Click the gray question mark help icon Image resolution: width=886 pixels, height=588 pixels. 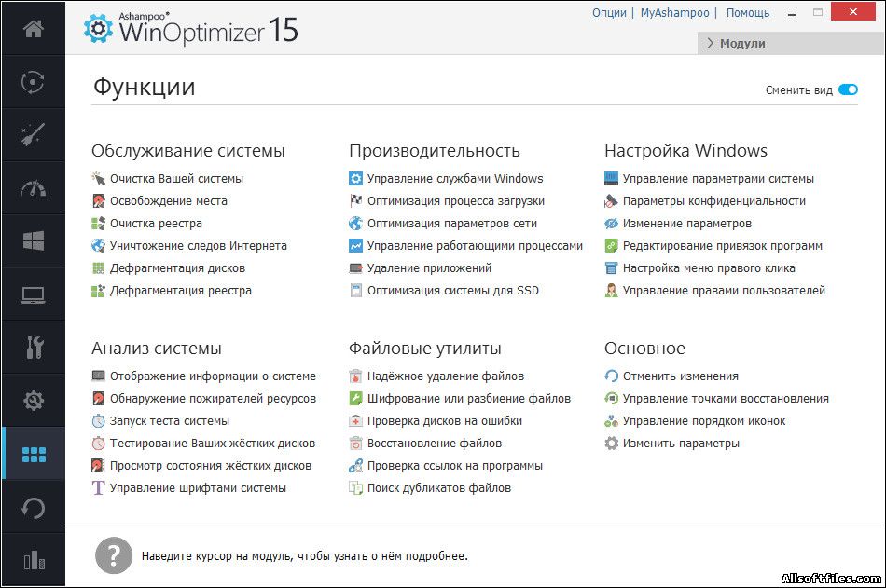point(114,555)
